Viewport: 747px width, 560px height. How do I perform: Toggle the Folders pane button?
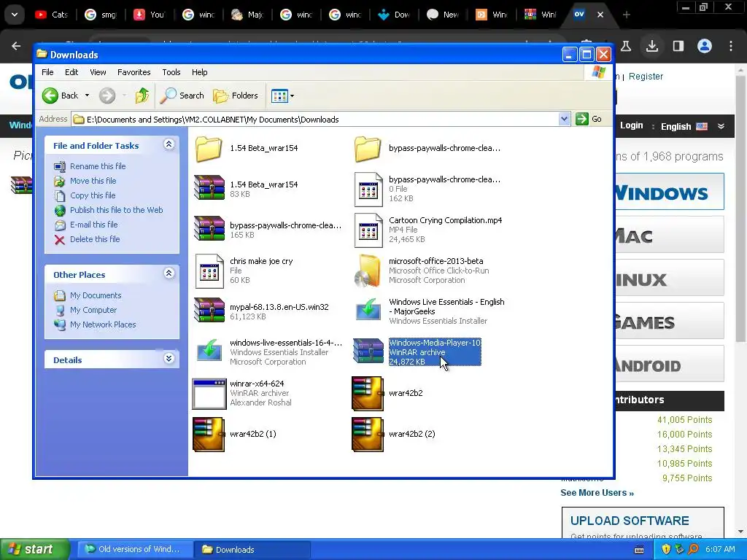coord(236,96)
